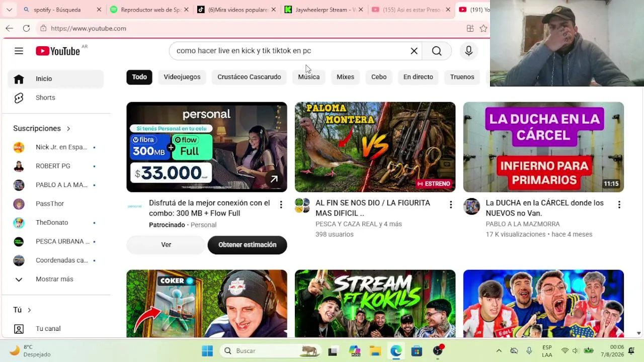Show hidden system tray icons
The height and width of the screenshot is (362, 644).
click(499, 351)
